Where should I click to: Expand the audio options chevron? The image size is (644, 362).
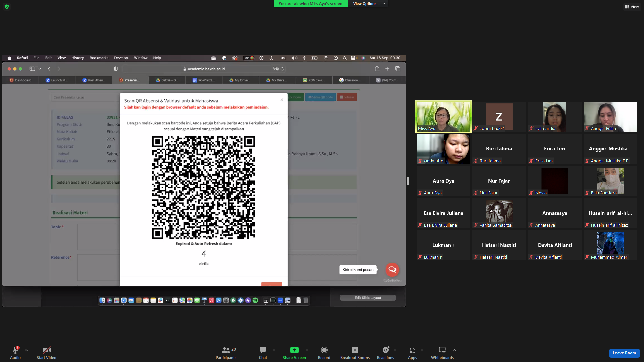point(26,350)
